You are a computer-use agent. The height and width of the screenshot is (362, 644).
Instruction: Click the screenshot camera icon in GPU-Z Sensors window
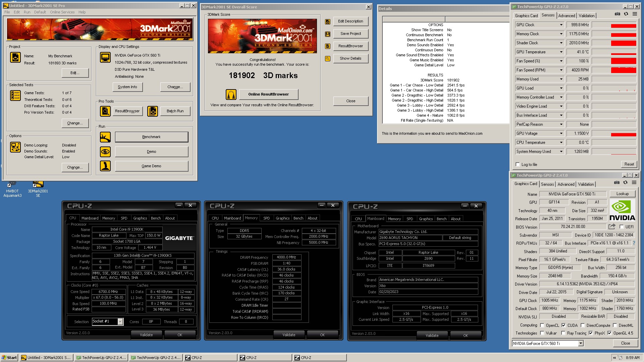[617, 14]
